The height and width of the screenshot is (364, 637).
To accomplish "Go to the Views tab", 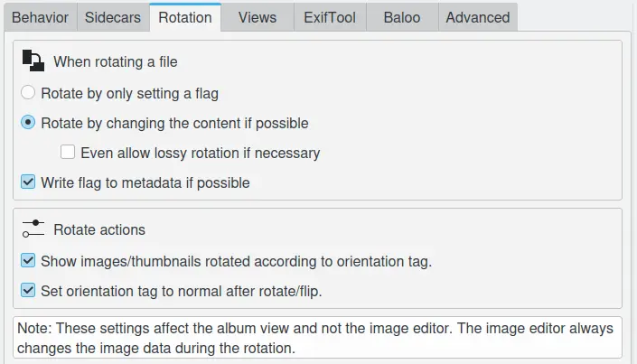I will point(257,17).
